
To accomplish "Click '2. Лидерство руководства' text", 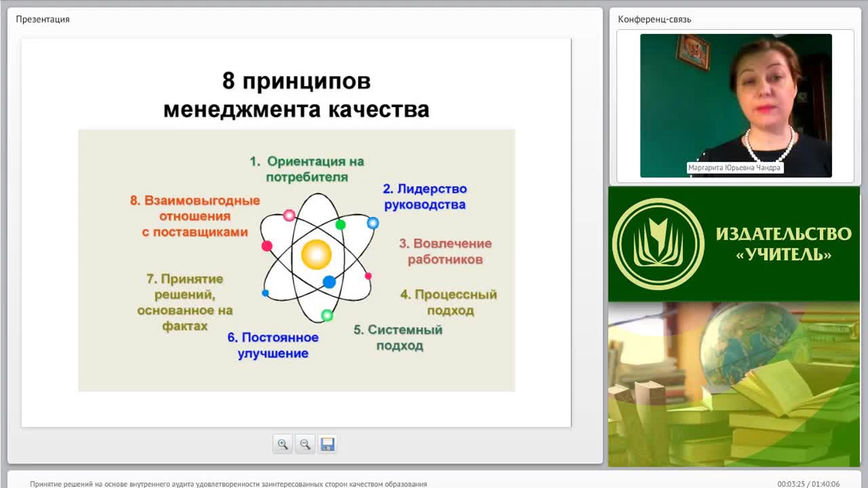I will [425, 197].
